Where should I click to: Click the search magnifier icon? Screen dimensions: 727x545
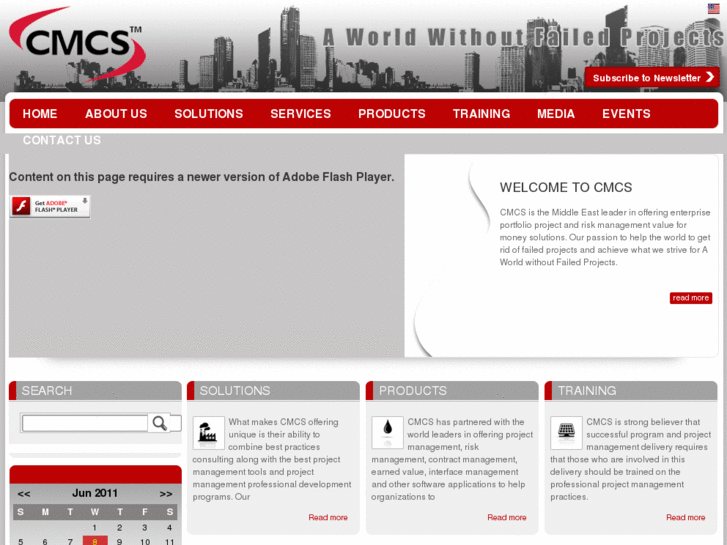159,423
